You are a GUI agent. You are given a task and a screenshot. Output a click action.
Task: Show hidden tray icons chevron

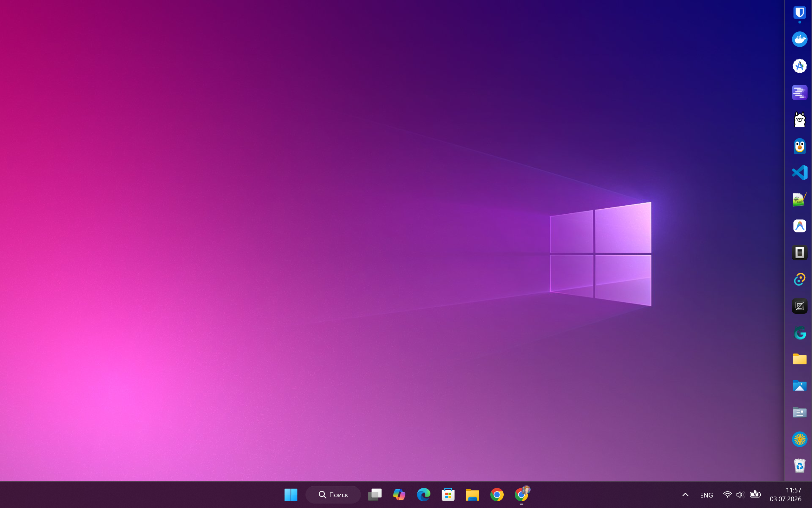pyautogui.click(x=685, y=495)
